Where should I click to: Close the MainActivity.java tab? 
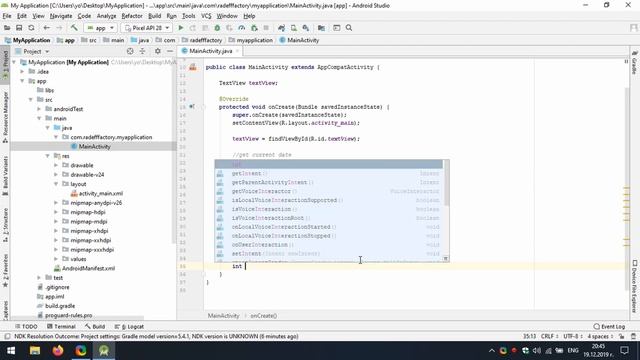pos(237,51)
